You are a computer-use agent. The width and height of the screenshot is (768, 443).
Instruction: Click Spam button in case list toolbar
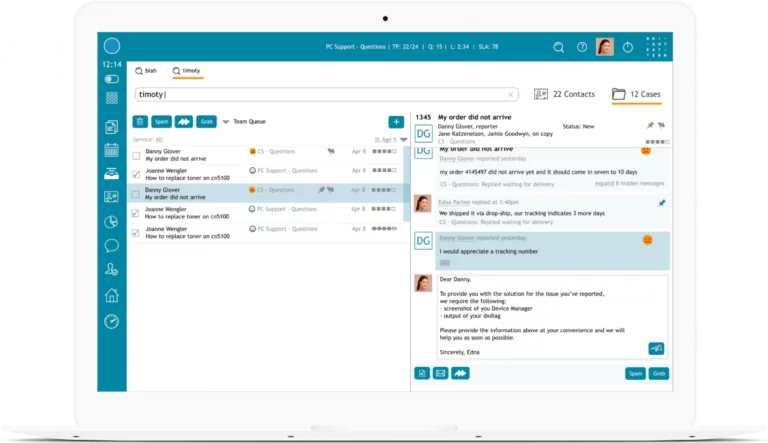point(161,122)
